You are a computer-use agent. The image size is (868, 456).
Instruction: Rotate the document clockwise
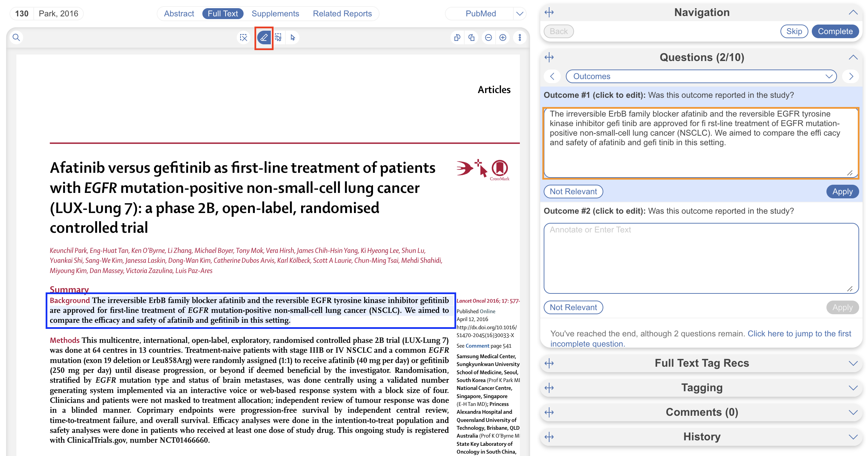tap(471, 37)
